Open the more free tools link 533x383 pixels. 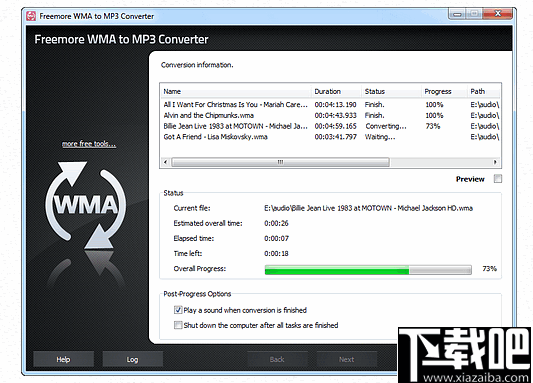[89, 144]
